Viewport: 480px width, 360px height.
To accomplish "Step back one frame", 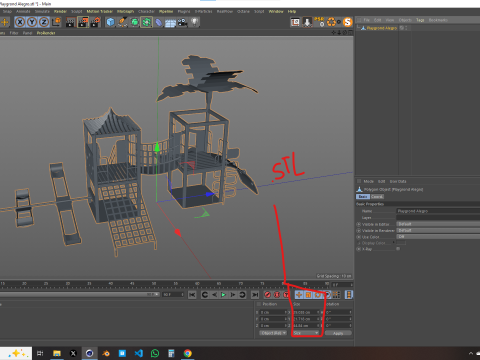I will click(x=214, y=295).
